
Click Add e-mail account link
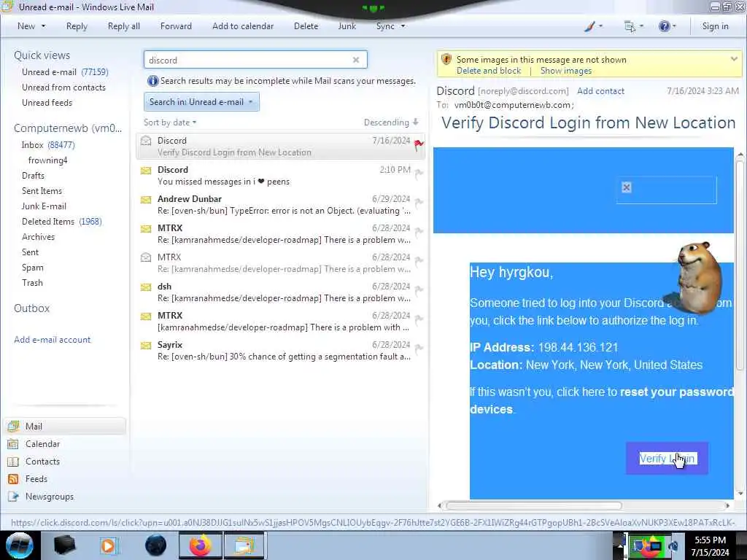pyautogui.click(x=52, y=340)
